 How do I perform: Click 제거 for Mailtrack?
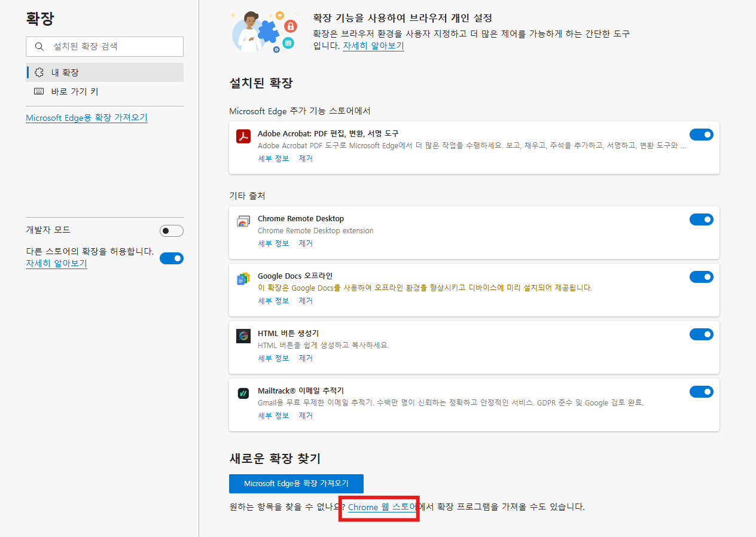(306, 416)
